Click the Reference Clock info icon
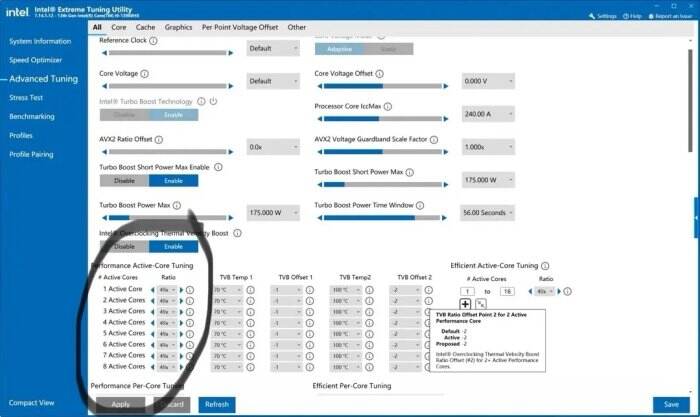Screen dimensions: 700x417 (153, 41)
